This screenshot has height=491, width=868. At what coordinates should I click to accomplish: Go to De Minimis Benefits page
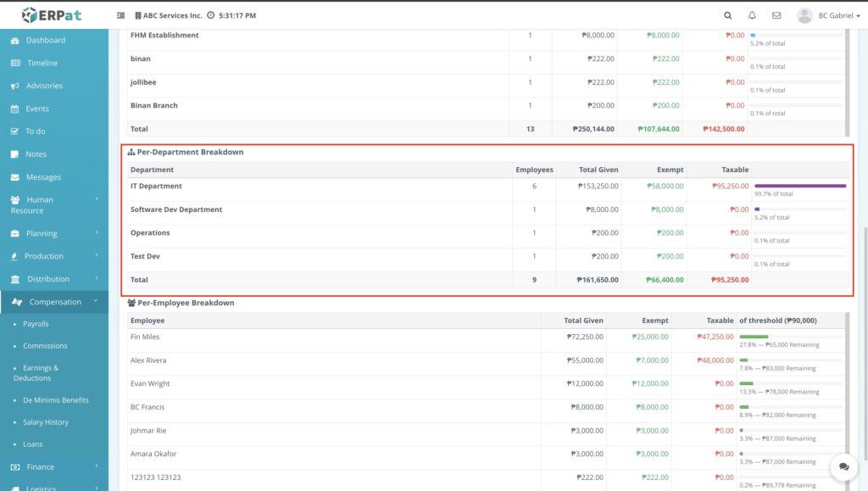click(x=55, y=400)
